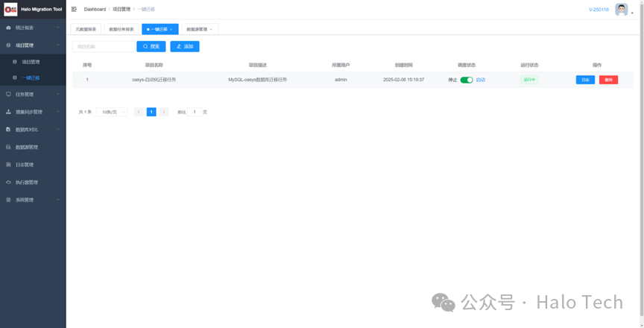Open the Dashboard breadcrumb link

pos(95,9)
